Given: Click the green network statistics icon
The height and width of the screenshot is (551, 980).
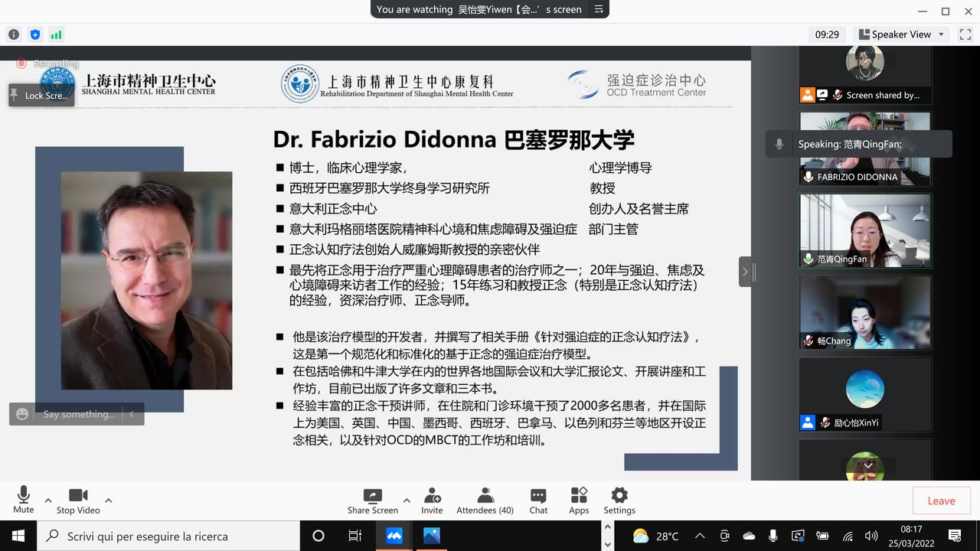Looking at the screenshot, I should (56, 34).
